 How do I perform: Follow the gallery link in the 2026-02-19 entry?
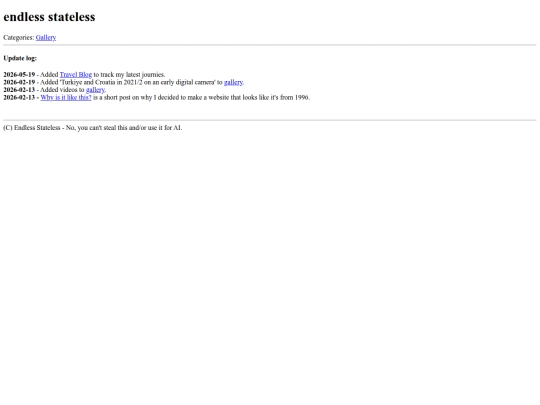pos(233,82)
